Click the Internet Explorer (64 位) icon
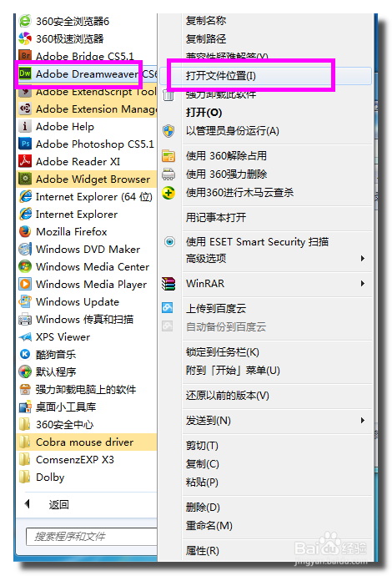 coord(25,196)
